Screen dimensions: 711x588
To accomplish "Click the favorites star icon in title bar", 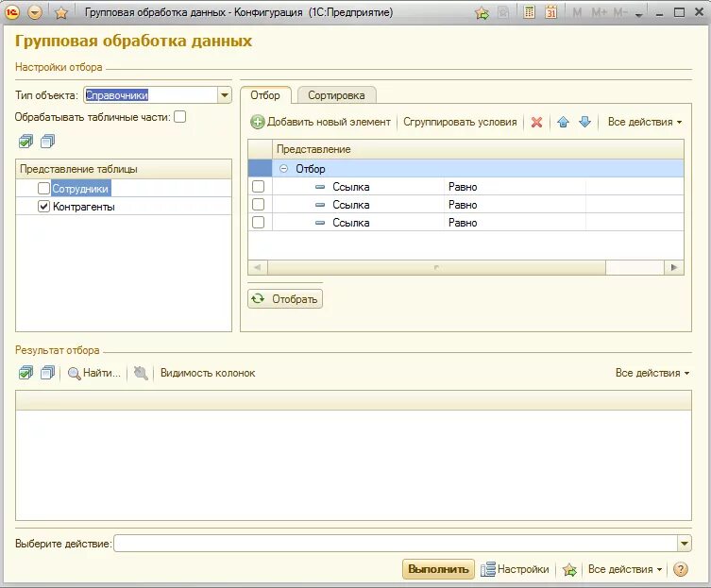I will 60,12.
